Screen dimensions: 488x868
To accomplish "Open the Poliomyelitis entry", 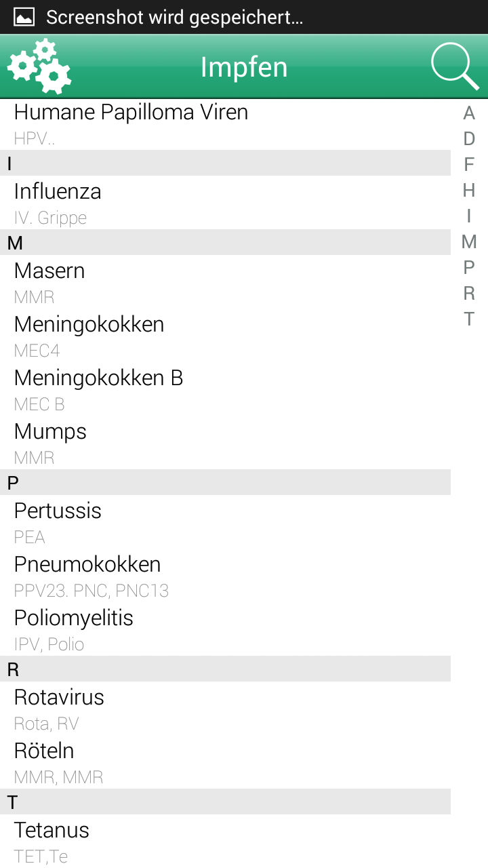I will [225, 629].
